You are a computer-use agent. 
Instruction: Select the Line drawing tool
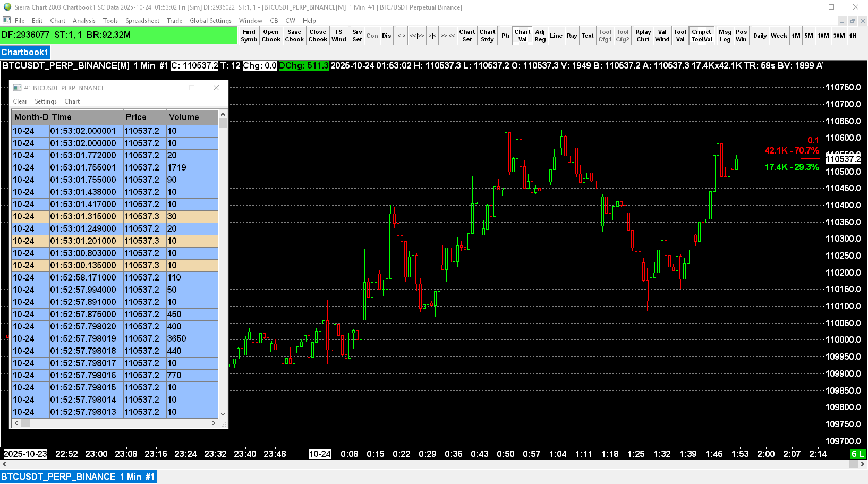coord(556,36)
